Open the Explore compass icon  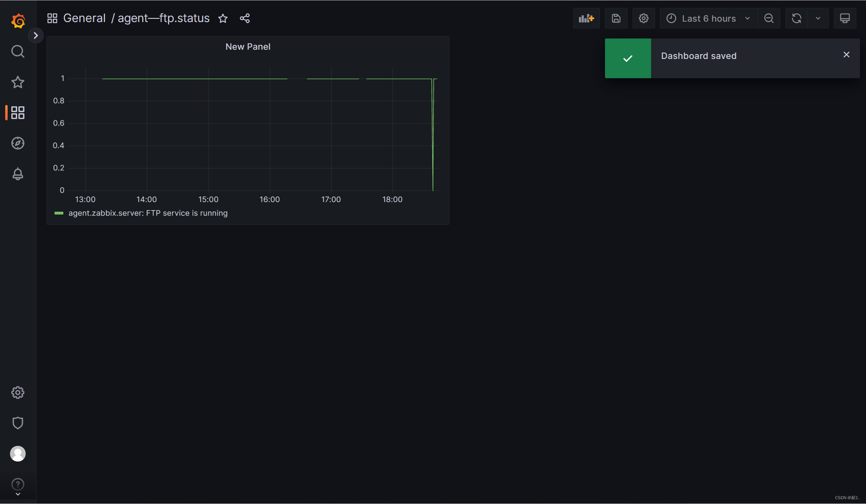point(18,143)
